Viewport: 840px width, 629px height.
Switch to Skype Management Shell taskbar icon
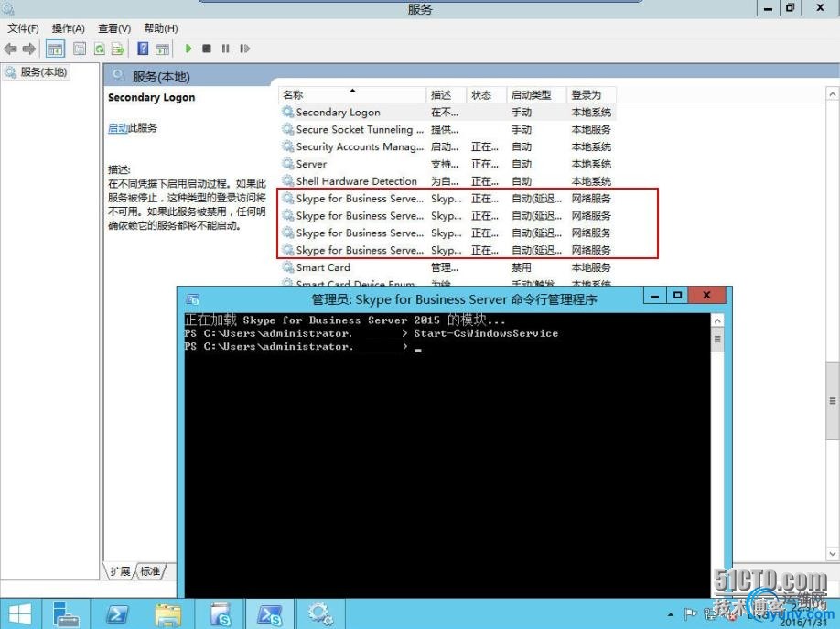pos(270,614)
